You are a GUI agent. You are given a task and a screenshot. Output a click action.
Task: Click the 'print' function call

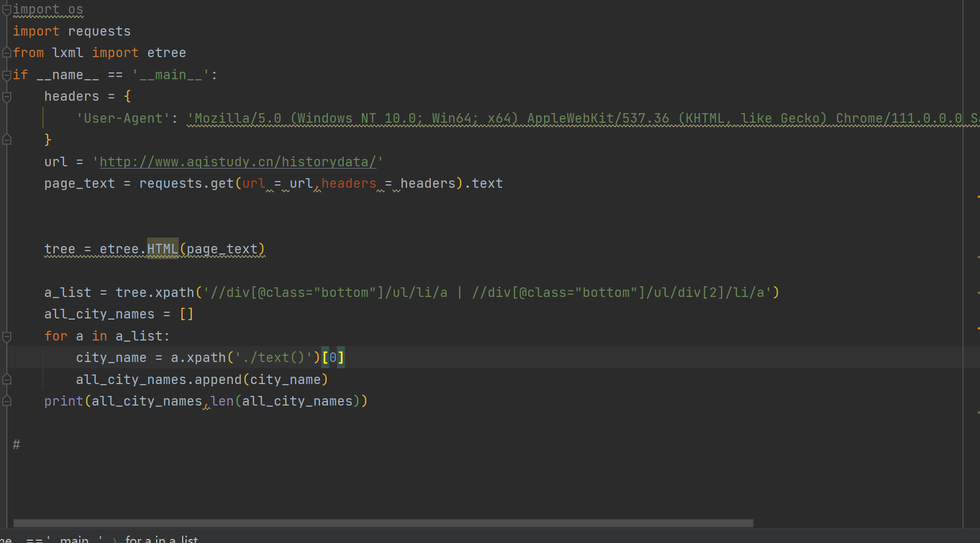tap(64, 401)
